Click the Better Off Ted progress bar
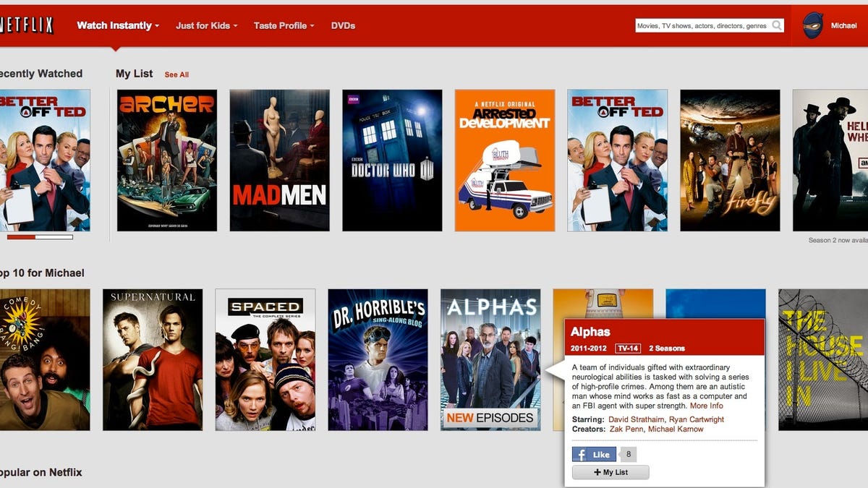This screenshot has height=488, width=868. click(x=40, y=236)
